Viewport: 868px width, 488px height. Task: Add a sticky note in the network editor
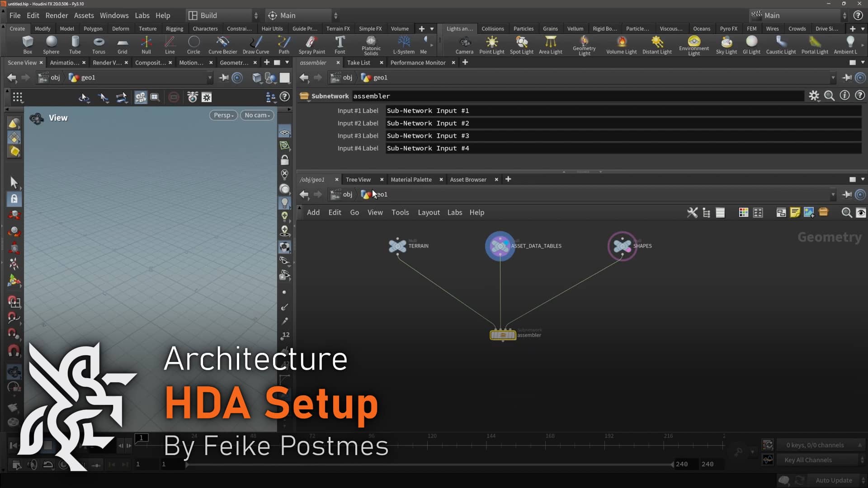[795, 212]
